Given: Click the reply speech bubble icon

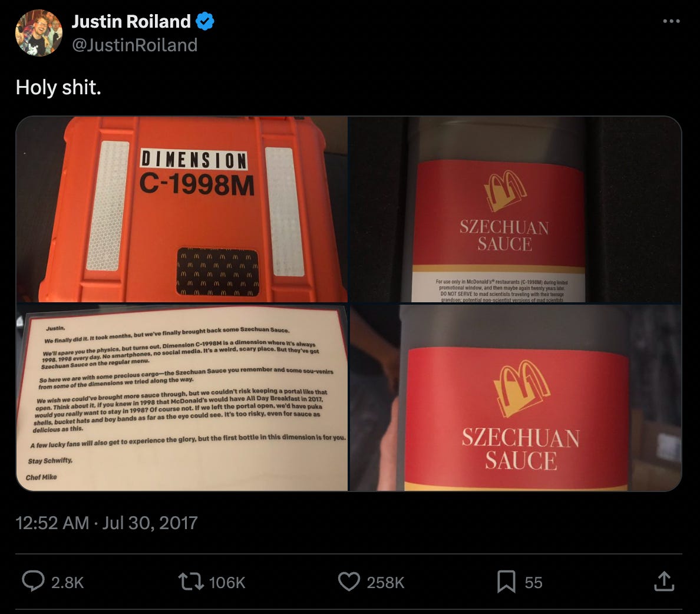Looking at the screenshot, I should [33, 581].
